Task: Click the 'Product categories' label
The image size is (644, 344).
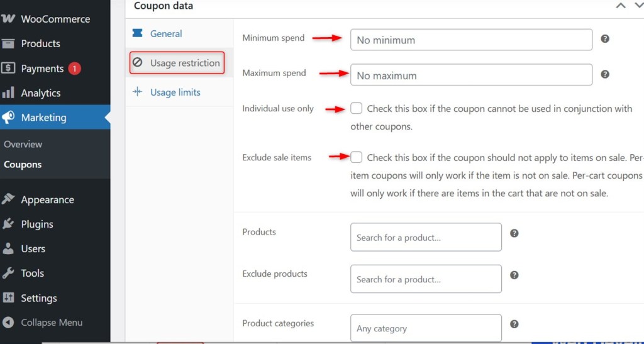Action: coord(278,323)
